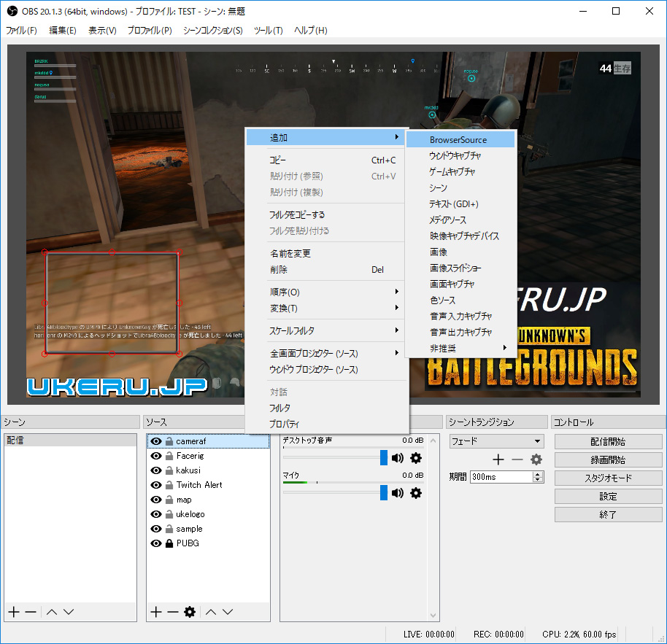Mute the desktop audio speaker icon
This screenshot has height=644, width=667.
397,458
